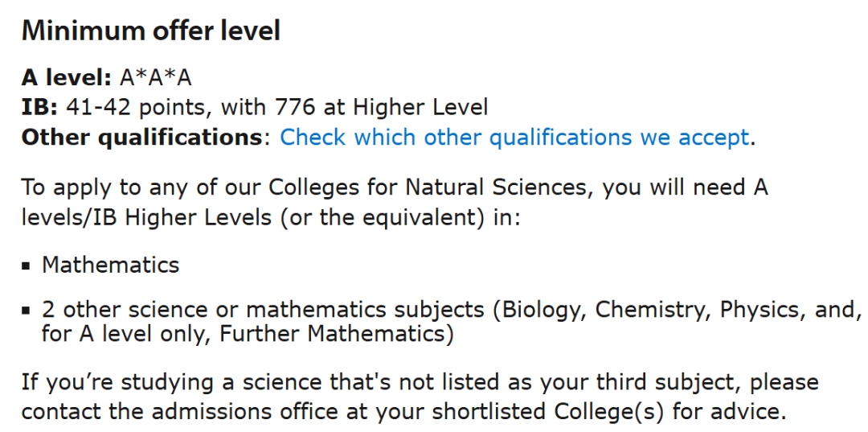Click the 776 at Higher Level text

[381, 107]
